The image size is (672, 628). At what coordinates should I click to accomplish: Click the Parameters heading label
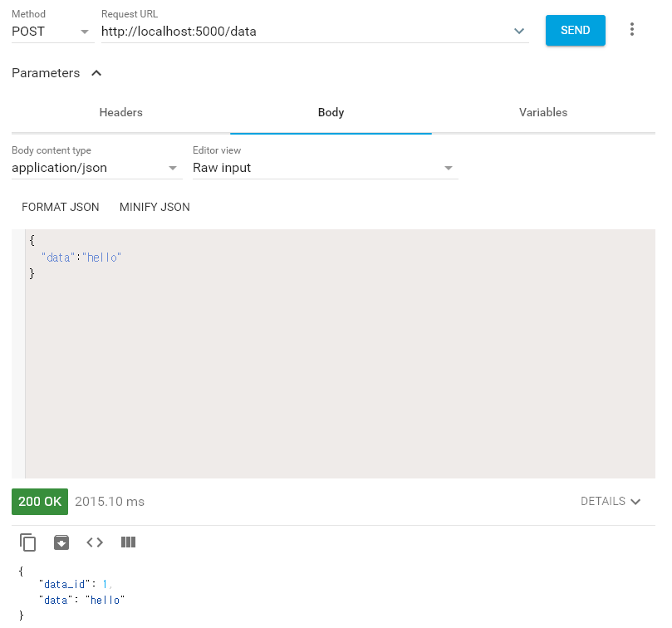(x=46, y=73)
